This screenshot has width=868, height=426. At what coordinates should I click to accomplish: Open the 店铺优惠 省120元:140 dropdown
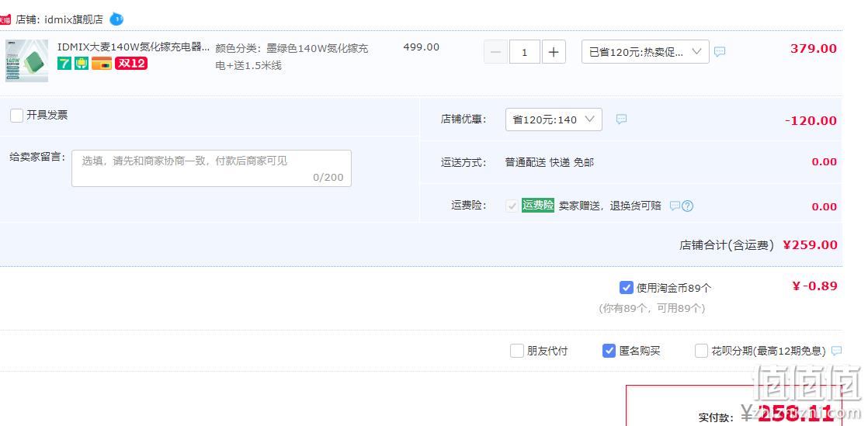coord(554,119)
